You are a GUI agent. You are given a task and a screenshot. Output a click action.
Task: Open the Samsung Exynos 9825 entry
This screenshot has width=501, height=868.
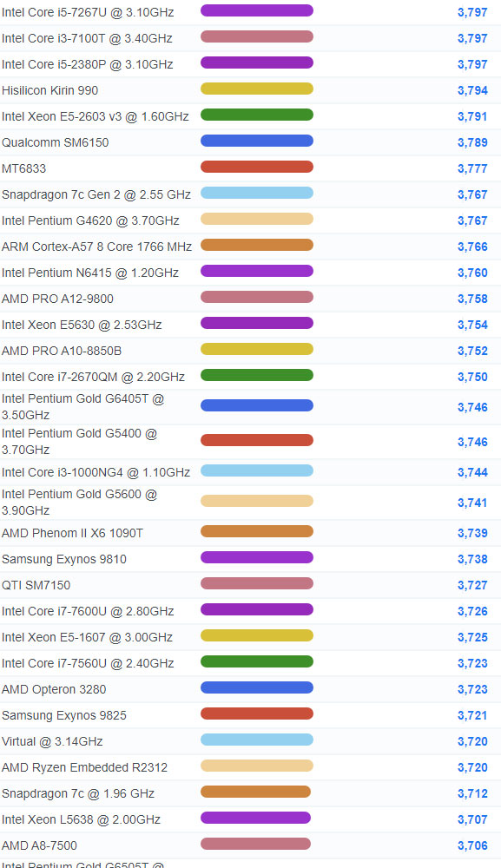(x=64, y=715)
